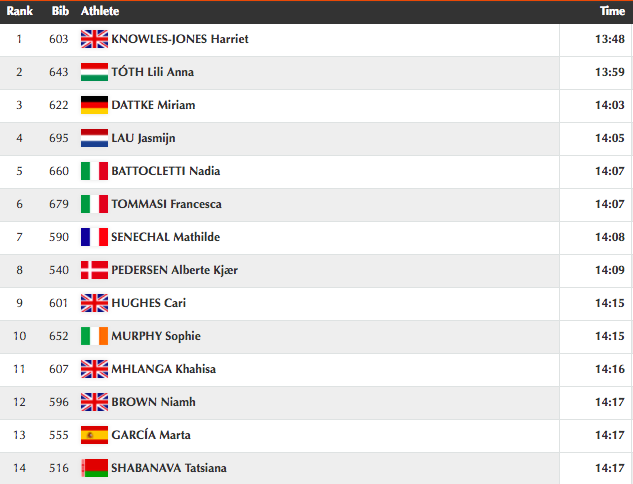Open athlete HUGHES Cari

149,303
